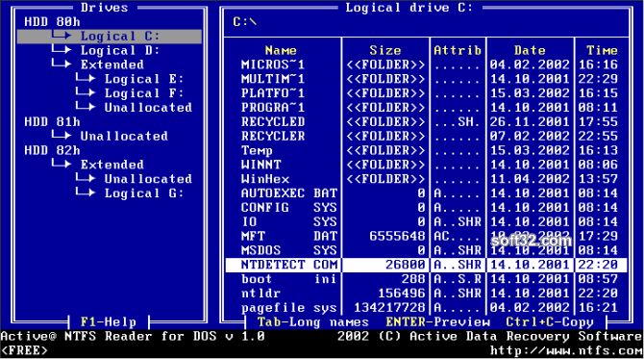The height and width of the screenshot is (359, 644).
Task: Select Logical E: drive
Action: coord(144,79)
